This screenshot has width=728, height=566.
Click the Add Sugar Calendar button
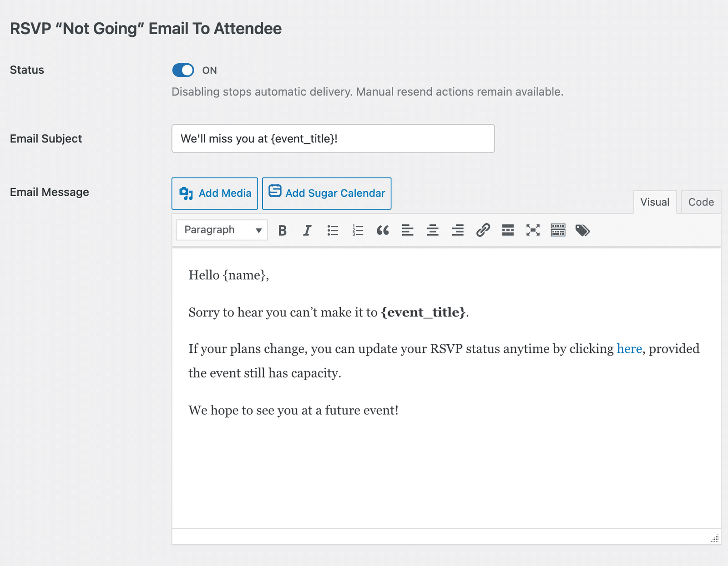[x=327, y=194]
